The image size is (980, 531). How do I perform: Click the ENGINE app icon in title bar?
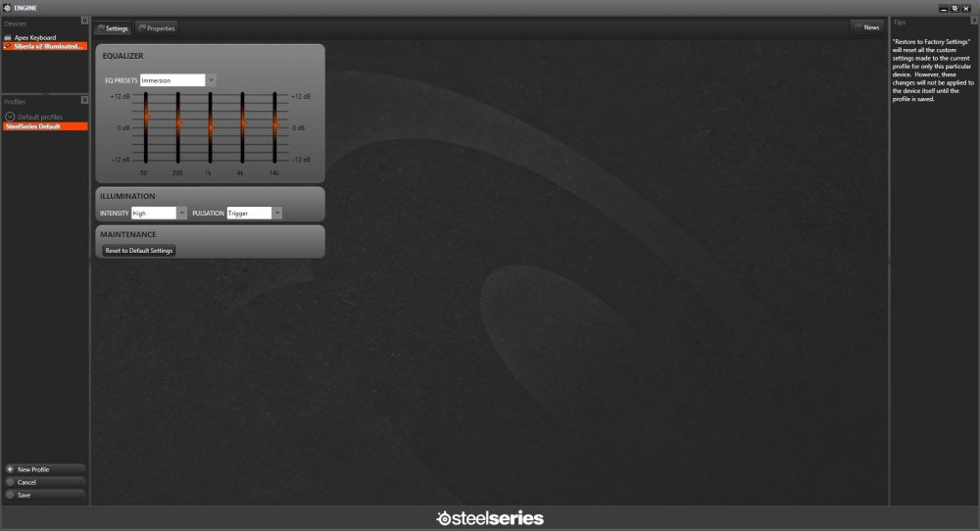[x=6, y=7]
